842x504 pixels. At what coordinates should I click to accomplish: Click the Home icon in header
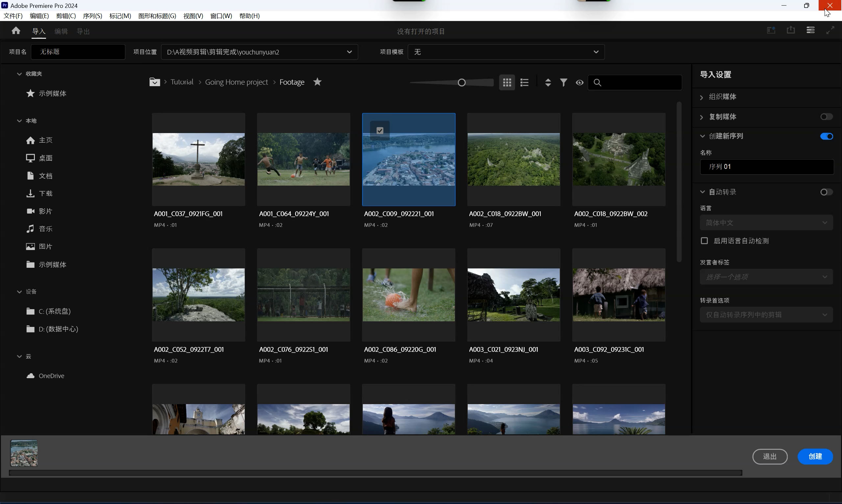click(x=16, y=31)
